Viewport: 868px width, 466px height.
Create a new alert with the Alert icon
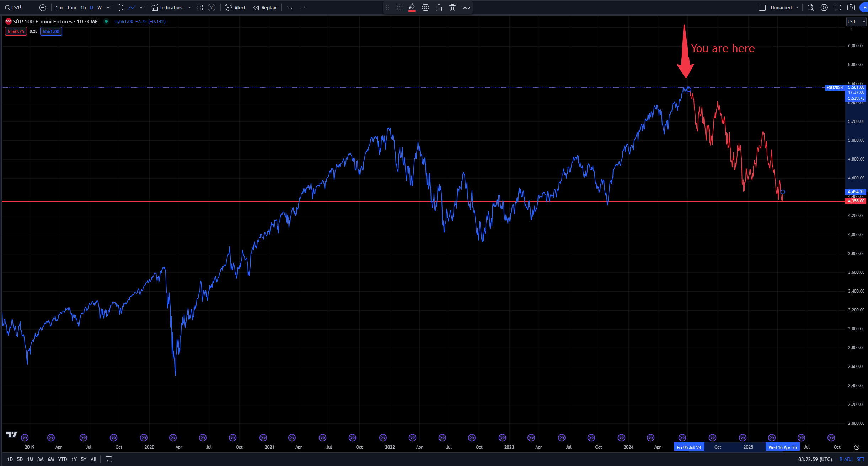point(235,7)
